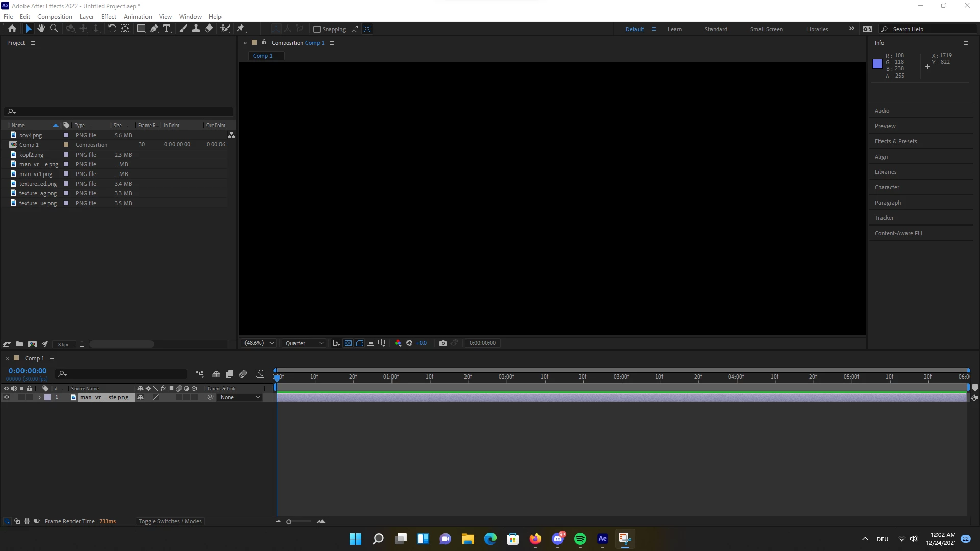
Task: Select the Zoom tool in toolbar
Action: [54, 29]
